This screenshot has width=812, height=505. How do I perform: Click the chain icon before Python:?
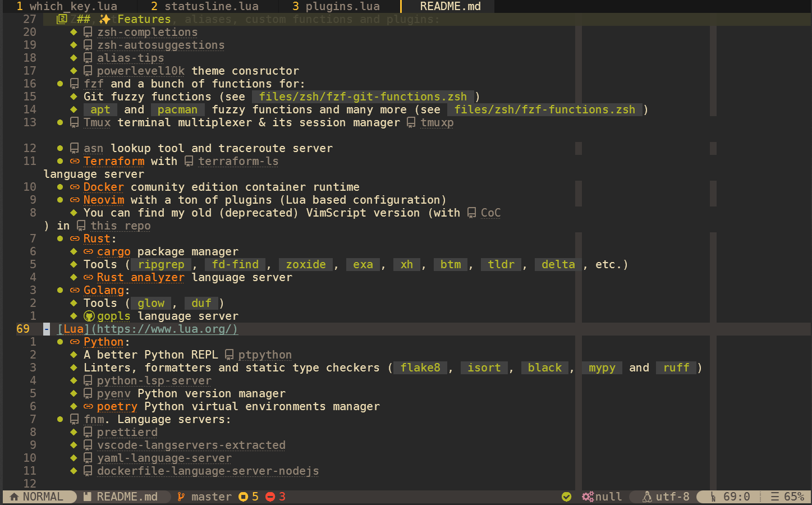pyautogui.click(x=75, y=342)
